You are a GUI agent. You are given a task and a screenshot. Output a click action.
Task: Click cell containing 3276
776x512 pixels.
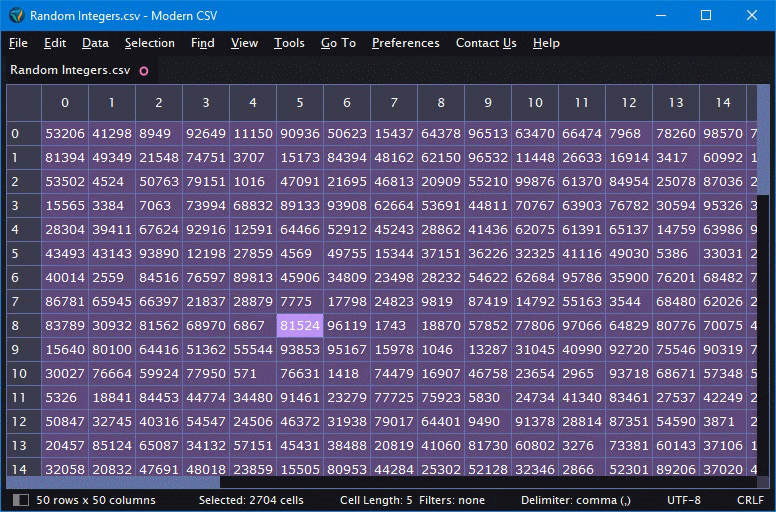(x=582, y=446)
